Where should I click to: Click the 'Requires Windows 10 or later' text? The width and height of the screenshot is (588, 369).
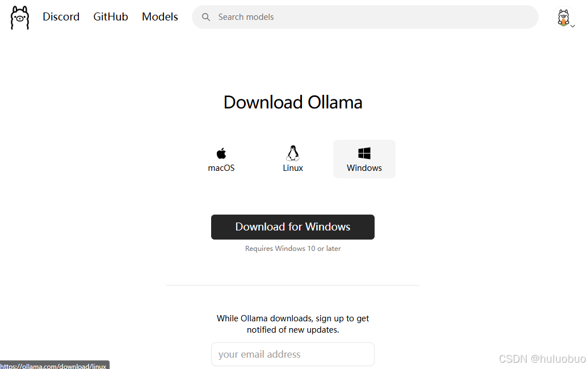click(293, 248)
